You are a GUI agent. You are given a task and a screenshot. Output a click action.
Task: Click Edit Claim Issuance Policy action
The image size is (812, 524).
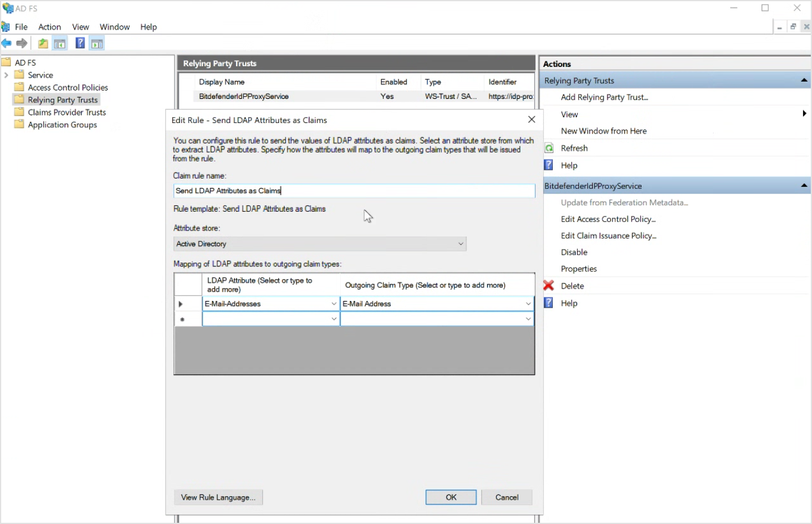[x=608, y=235]
